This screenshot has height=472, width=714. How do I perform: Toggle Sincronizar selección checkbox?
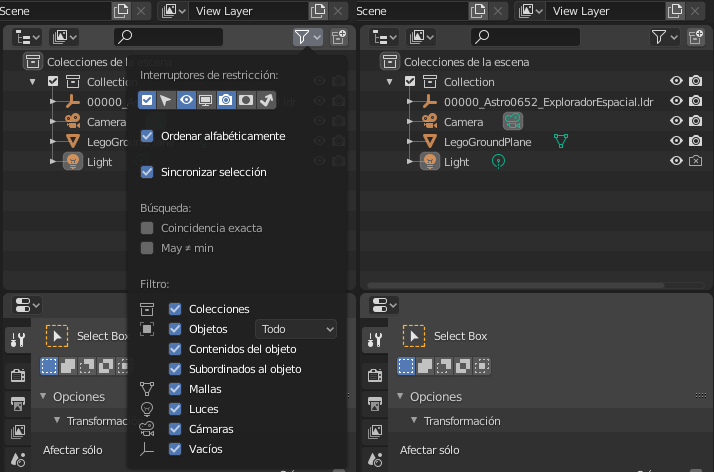tap(147, 172)
